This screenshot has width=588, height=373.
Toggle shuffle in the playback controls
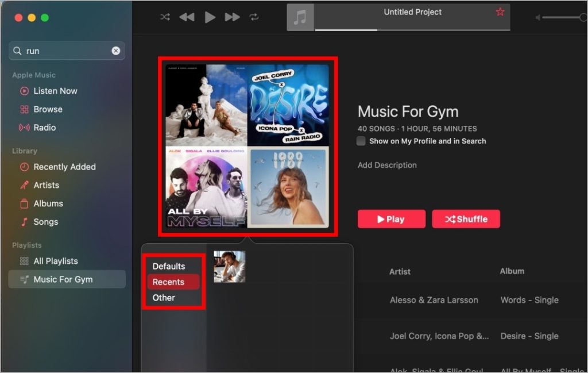tap(165, 17)
